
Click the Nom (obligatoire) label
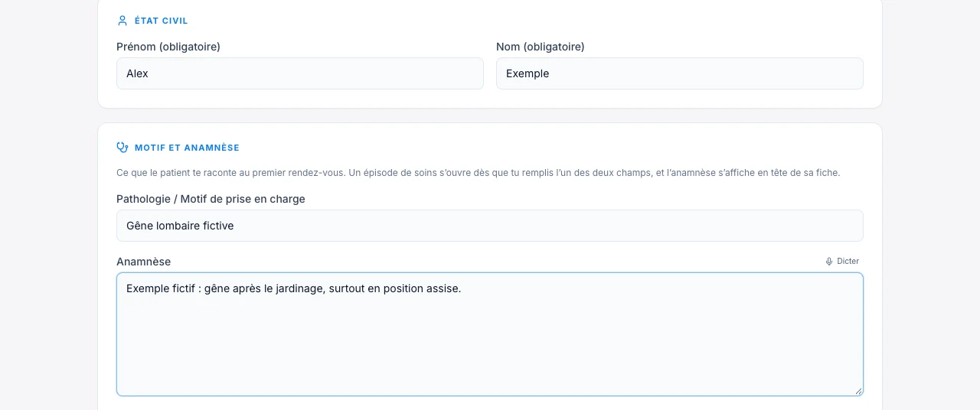pos(541,47)
